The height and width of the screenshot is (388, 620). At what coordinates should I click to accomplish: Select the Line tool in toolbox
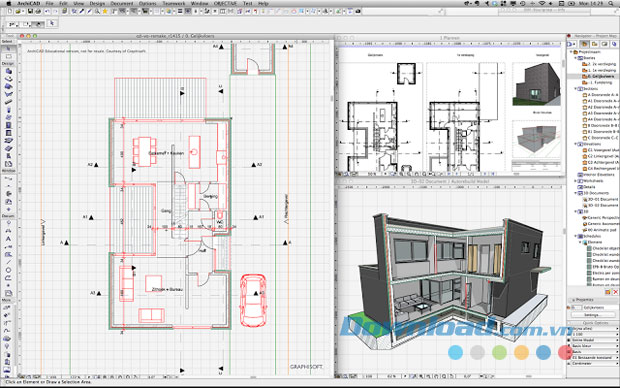tap(8, 262)
